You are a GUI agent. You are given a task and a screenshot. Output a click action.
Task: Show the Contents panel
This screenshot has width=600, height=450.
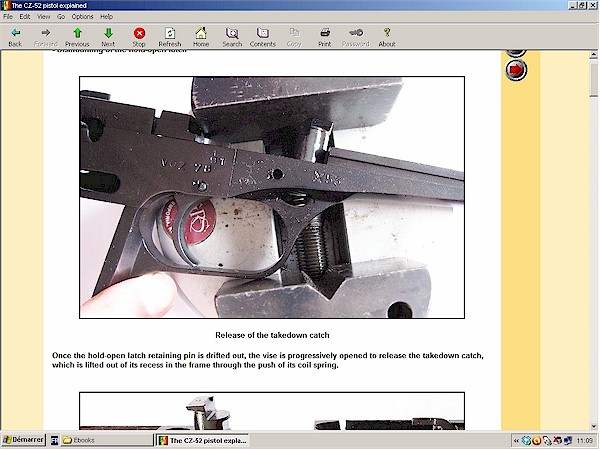click(262, 37)
